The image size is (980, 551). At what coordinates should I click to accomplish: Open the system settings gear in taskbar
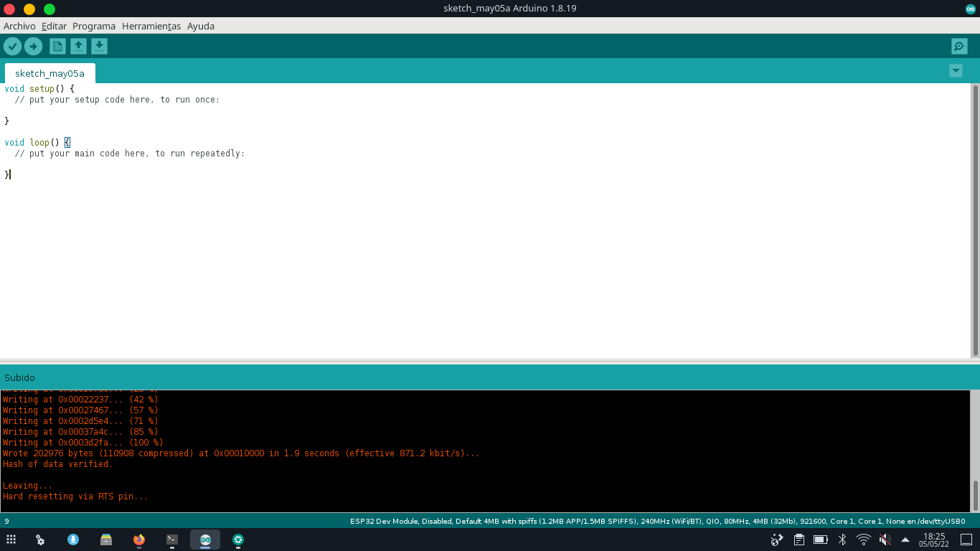pos(40,540)
